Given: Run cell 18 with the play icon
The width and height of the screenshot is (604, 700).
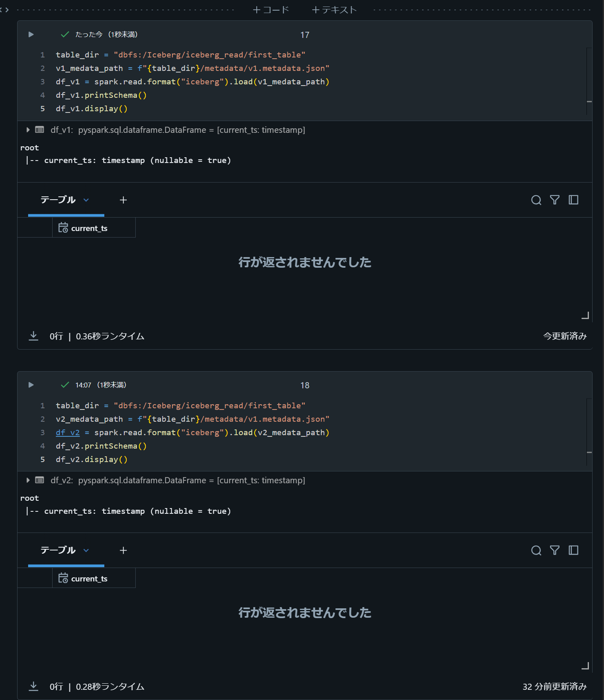Looking at the screenshot, I should click(x=31, y=385).
